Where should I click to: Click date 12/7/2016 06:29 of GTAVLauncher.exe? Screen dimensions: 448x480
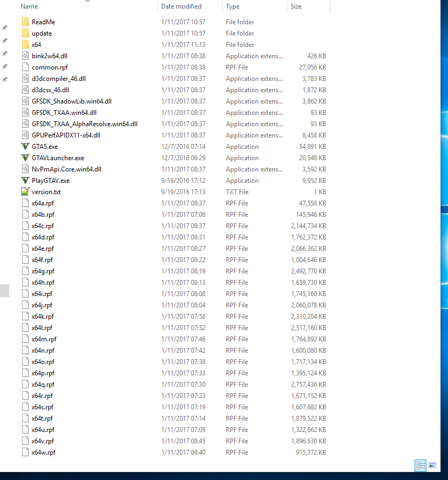click(x=183, y=158)
